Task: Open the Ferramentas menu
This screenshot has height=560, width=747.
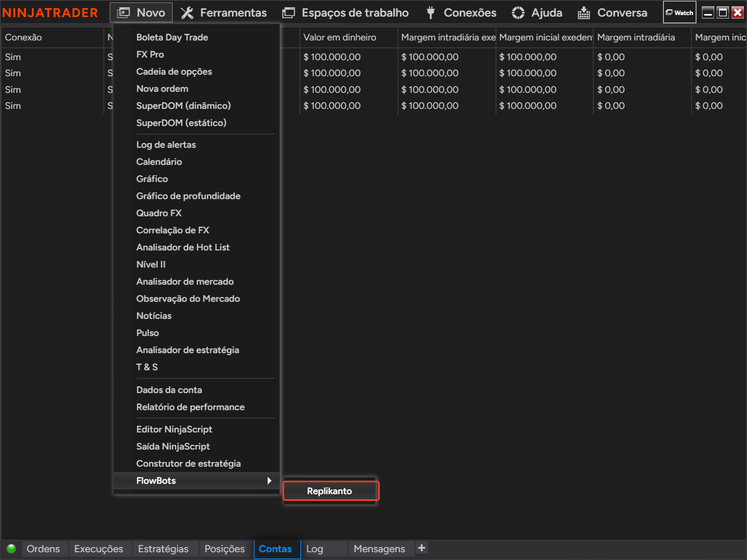Action: pos(224,12)
